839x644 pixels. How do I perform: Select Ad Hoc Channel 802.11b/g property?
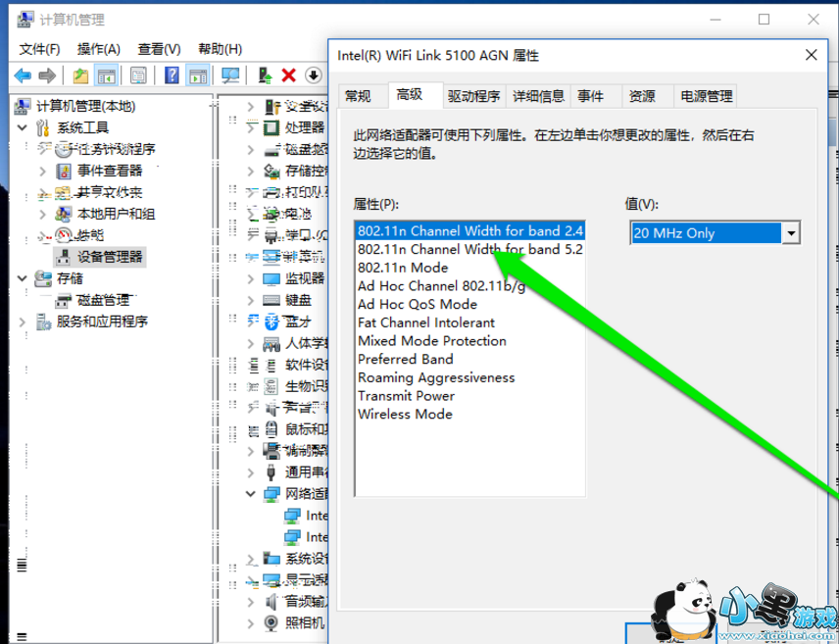pyautogui.click(x=441, y=286)
